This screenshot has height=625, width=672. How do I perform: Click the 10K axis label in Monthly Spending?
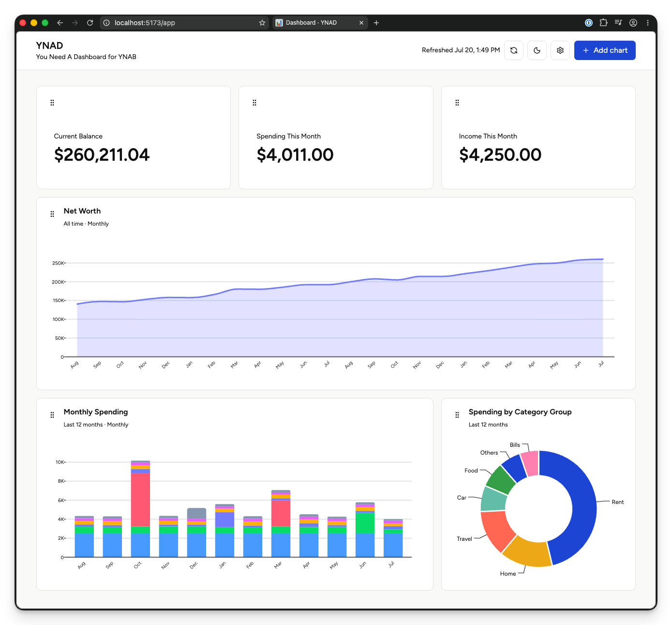click(60, 462)
